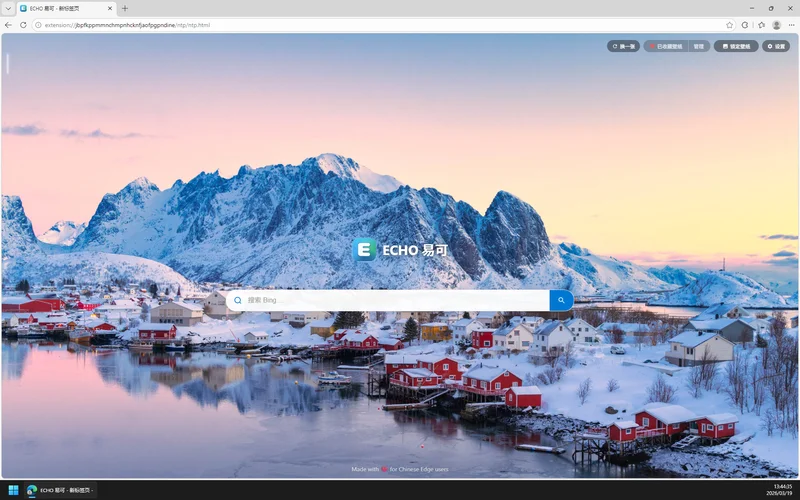Click the site information icon in address bar
This screenshot has height=500, width=800.
point(38,25)
